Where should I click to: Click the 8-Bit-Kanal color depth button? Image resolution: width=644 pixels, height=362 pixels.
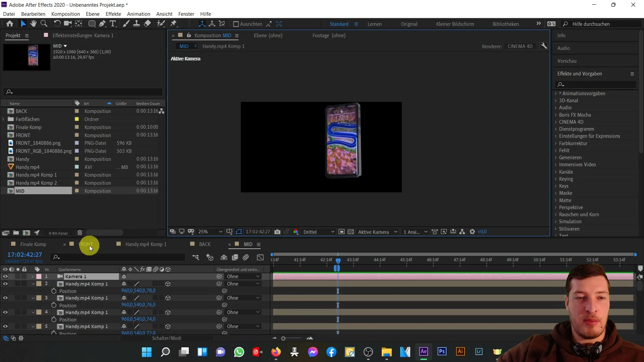click(58, 233)
